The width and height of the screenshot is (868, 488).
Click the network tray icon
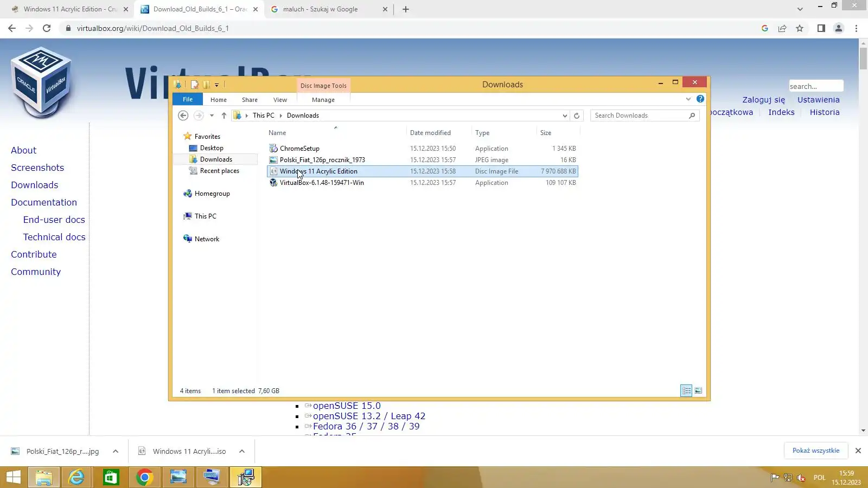(x=788, y=478)
